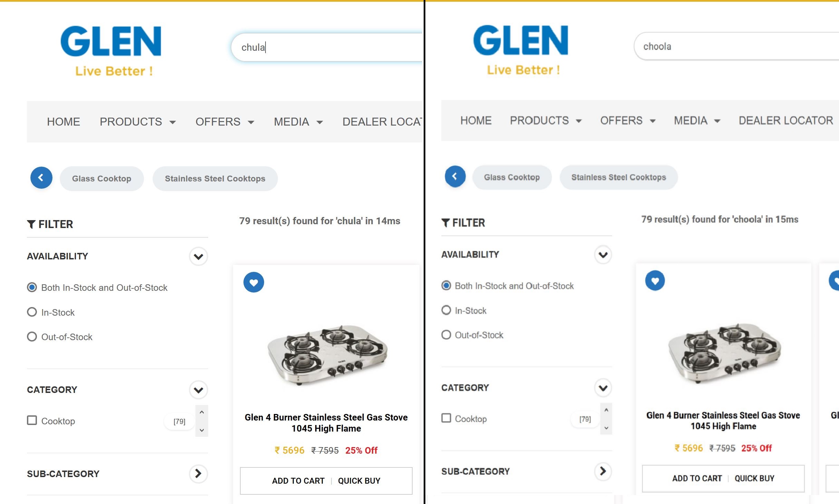Collapse the Category filter chevron in the right pane
The width and height of the screenshot is (839, 504).
tap(603, 388)
